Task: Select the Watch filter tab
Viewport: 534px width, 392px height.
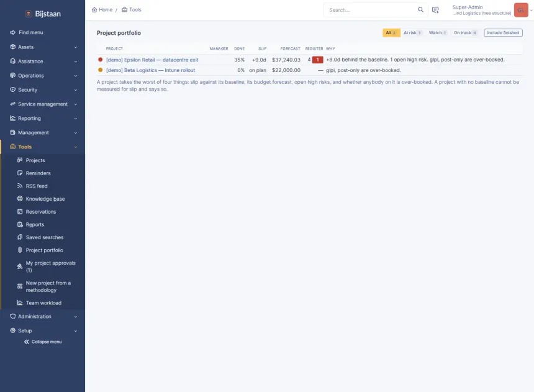Action: (438, 33)
